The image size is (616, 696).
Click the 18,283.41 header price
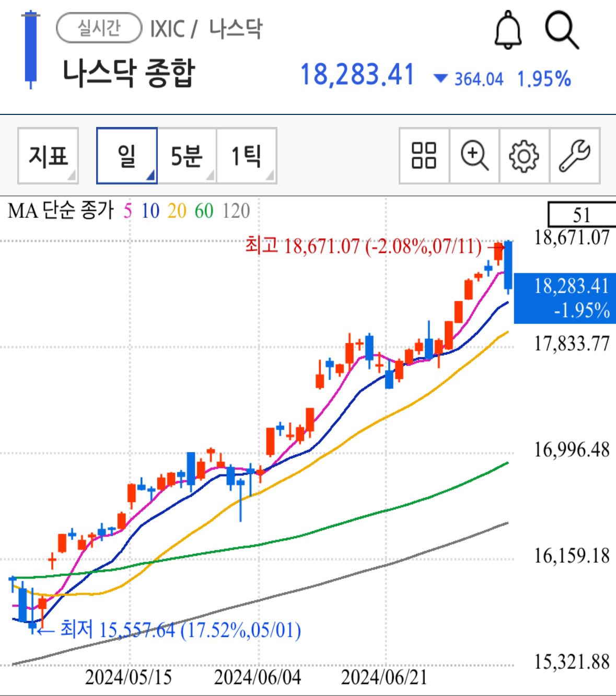click(x=357, y=74)
